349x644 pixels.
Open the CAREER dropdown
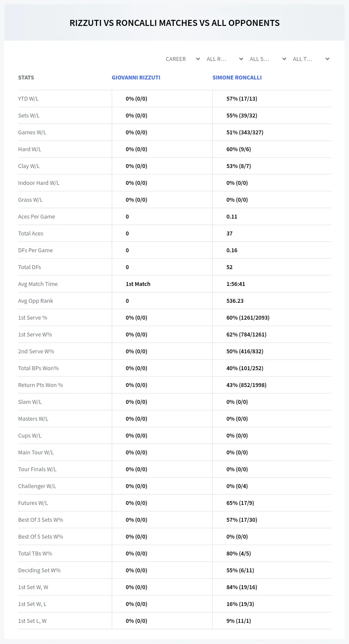click(x=181, y=59)
